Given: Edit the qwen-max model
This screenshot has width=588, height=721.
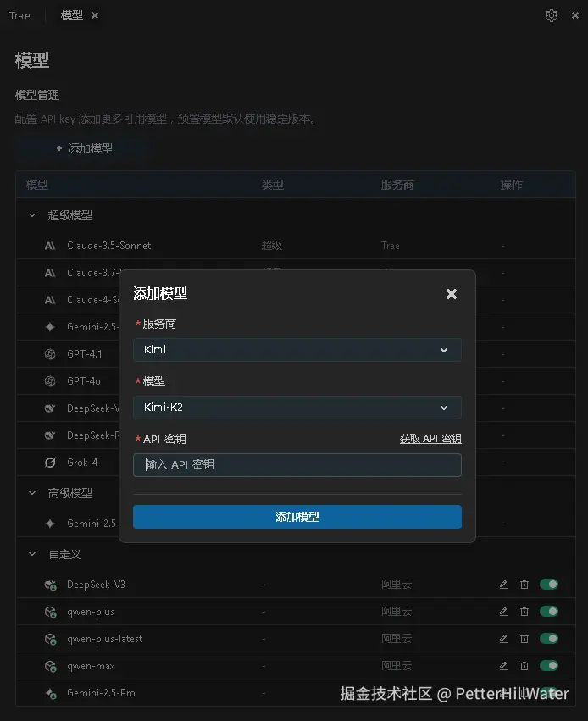Looking at the screenshot, I should tap(504, 666).
